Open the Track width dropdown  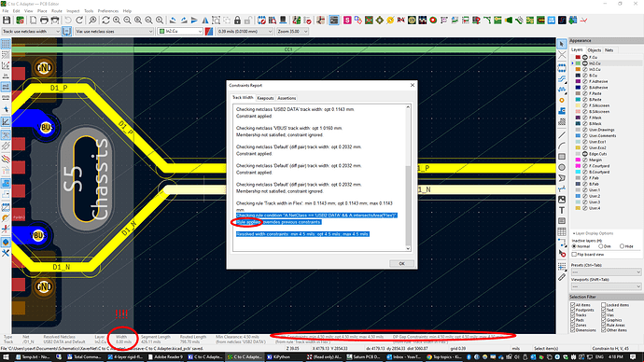[31, 31]
